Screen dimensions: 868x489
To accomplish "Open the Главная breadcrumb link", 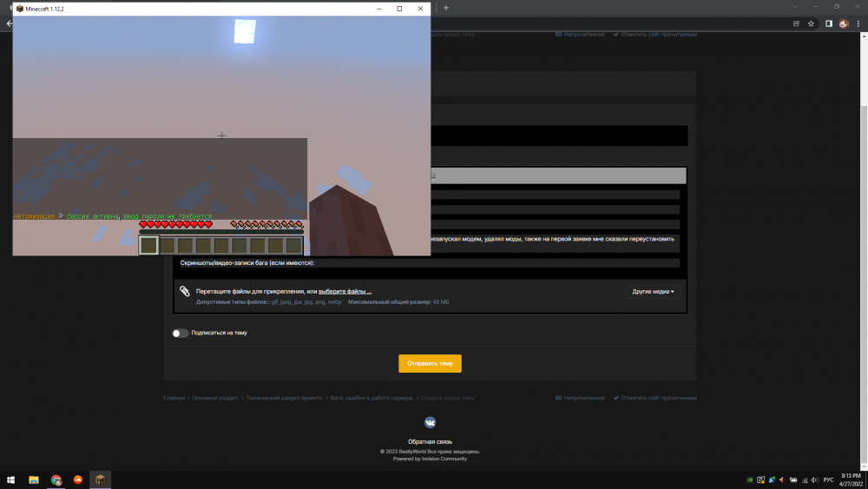I will click(174, 398).
